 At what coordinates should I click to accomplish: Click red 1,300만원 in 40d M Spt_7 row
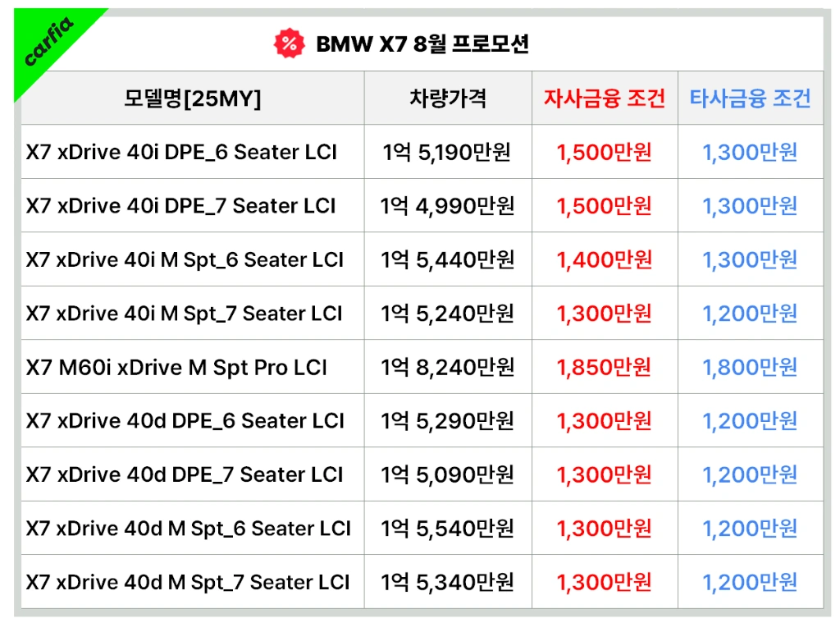click(605, 582)
